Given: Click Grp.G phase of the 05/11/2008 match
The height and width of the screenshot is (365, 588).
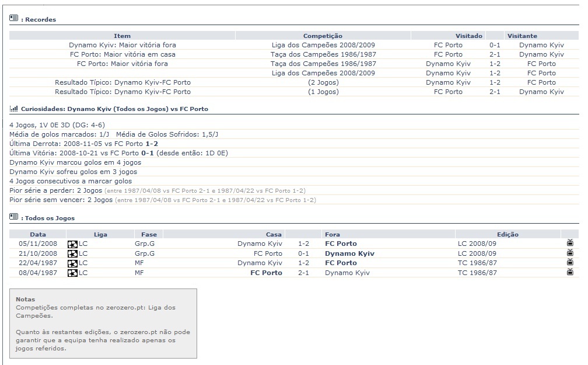Looking at the screenshot, I should [x=145, y=244].
